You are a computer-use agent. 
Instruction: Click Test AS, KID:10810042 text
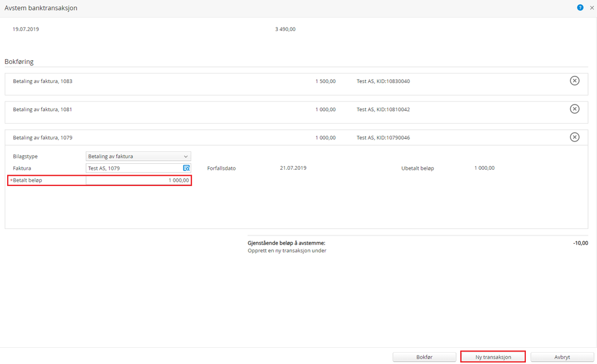[x=383, y=109]
